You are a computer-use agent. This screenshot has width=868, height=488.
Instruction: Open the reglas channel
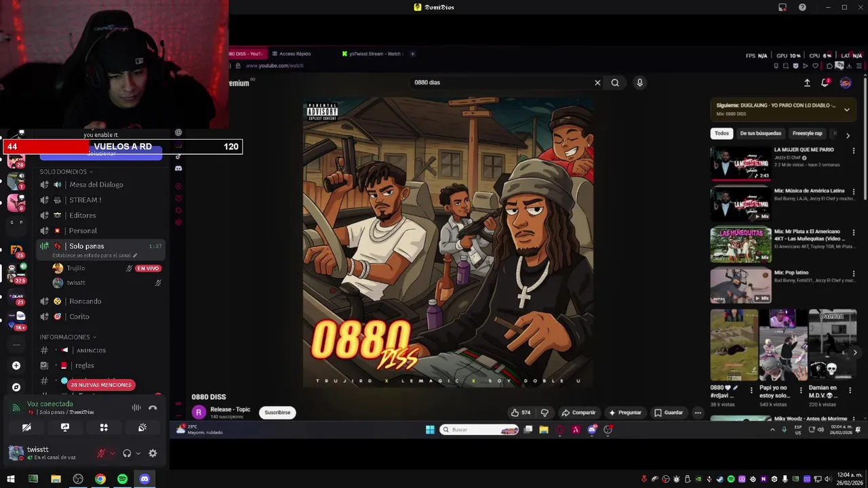pos(100,365)
